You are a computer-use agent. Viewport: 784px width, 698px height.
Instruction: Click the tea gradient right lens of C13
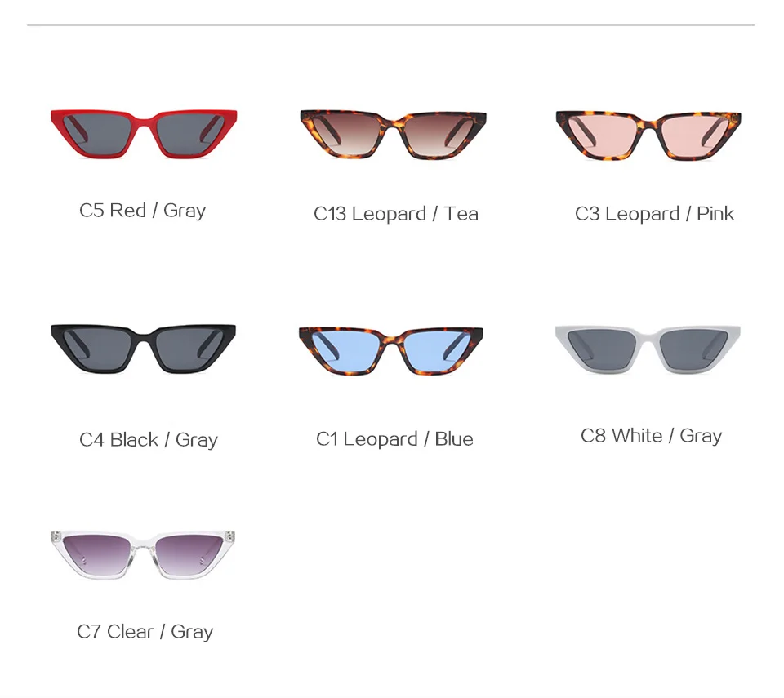439,135
